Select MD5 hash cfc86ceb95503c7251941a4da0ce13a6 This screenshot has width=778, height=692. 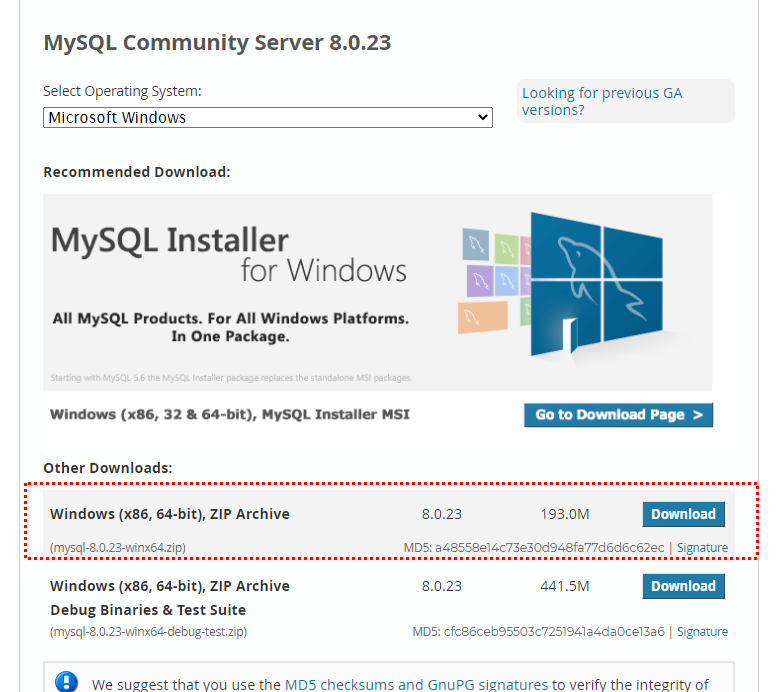(x=554, y=631)
